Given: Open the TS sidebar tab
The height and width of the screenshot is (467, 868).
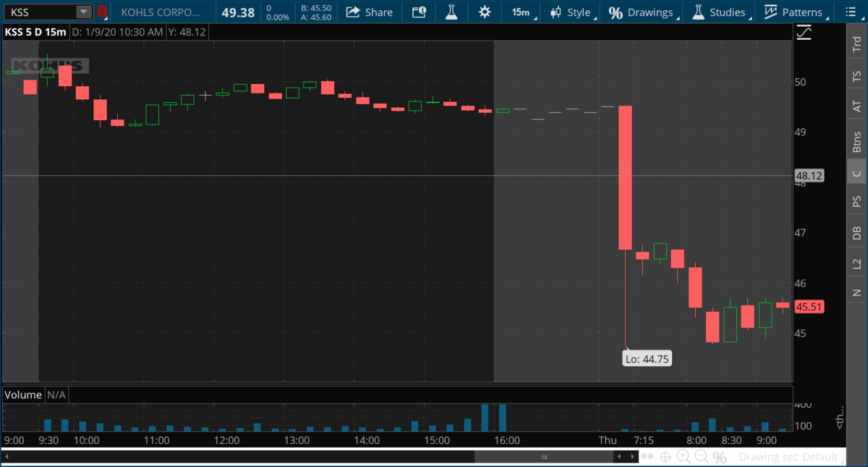Looking at the screenshot, I should [857, 75].
